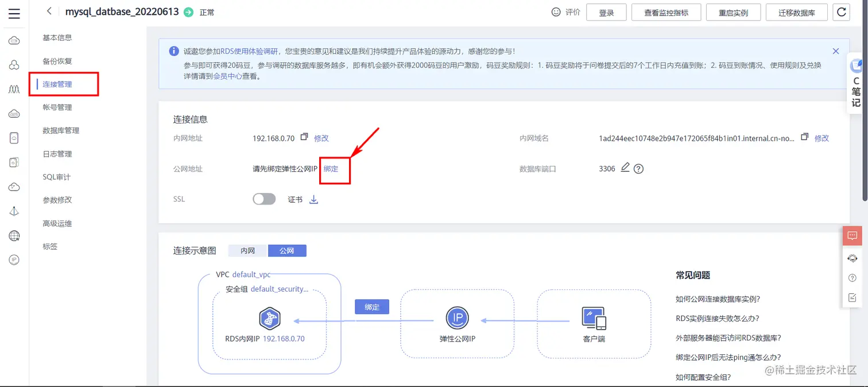Click 重启实例 button
Viewport: 868px width, 387px height.
[x=733, y=12]
